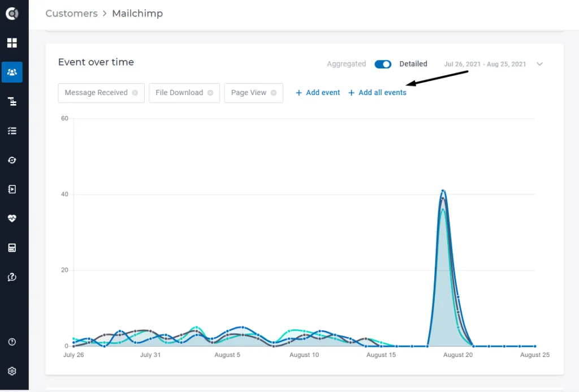Open the playbook play icon in sidebar
The width and height of the screenshot is (579, 392).
pyautogui.click(x=12, y=189)
